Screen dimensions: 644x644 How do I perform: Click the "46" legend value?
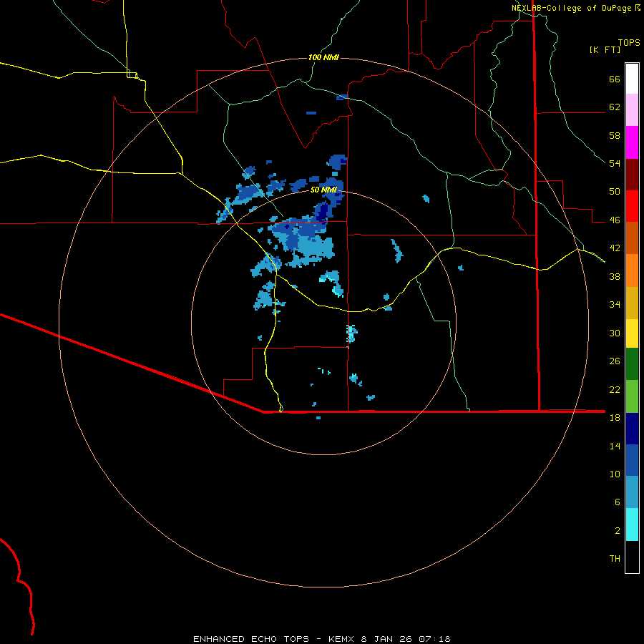point(615,220)
